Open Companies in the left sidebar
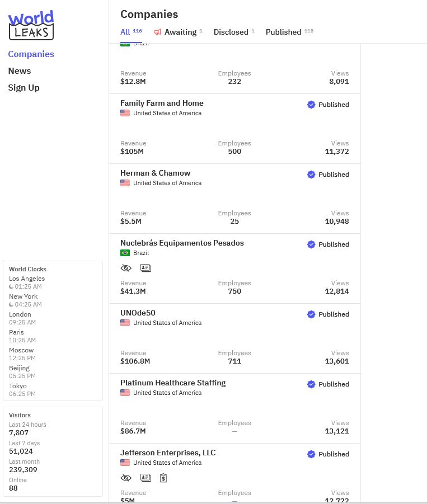The image size is (427, 504). pos(31,54)
